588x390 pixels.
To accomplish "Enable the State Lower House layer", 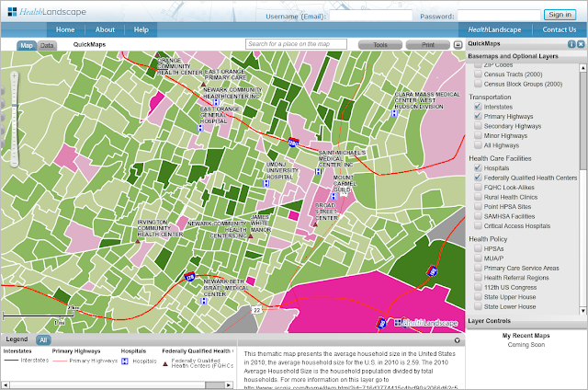I will [478, 306].
